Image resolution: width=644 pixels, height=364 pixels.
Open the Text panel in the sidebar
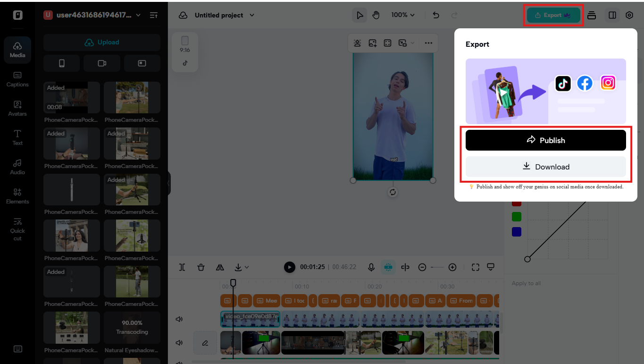click(17, 137)
